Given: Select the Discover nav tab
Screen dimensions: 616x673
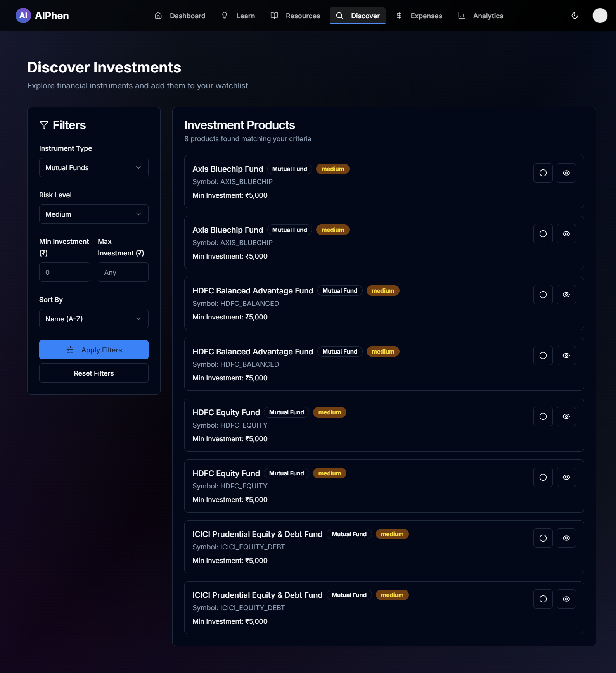Looking at the screenshot, I should pos(358,16).
